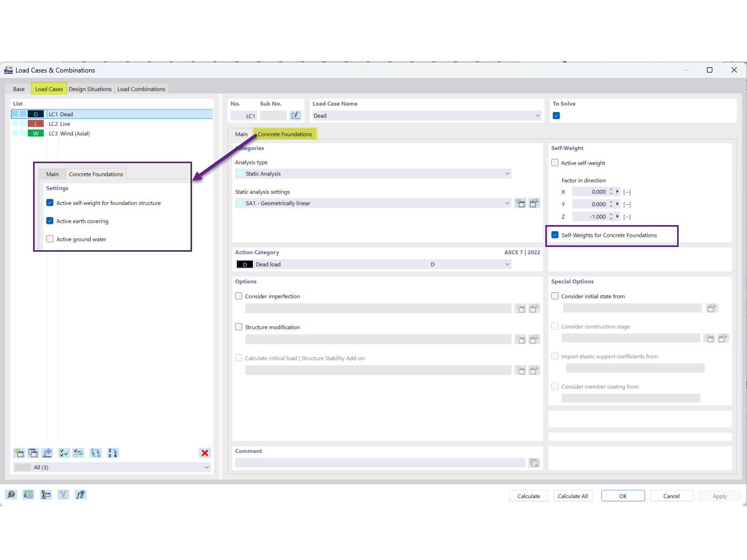This screenshot has width=747, height=560.
Task: Click the edit icon next to Sub No.
Action: (296, 115)
